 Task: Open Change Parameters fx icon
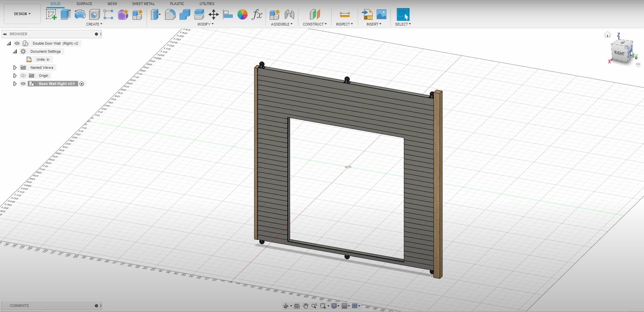[257, 14]
